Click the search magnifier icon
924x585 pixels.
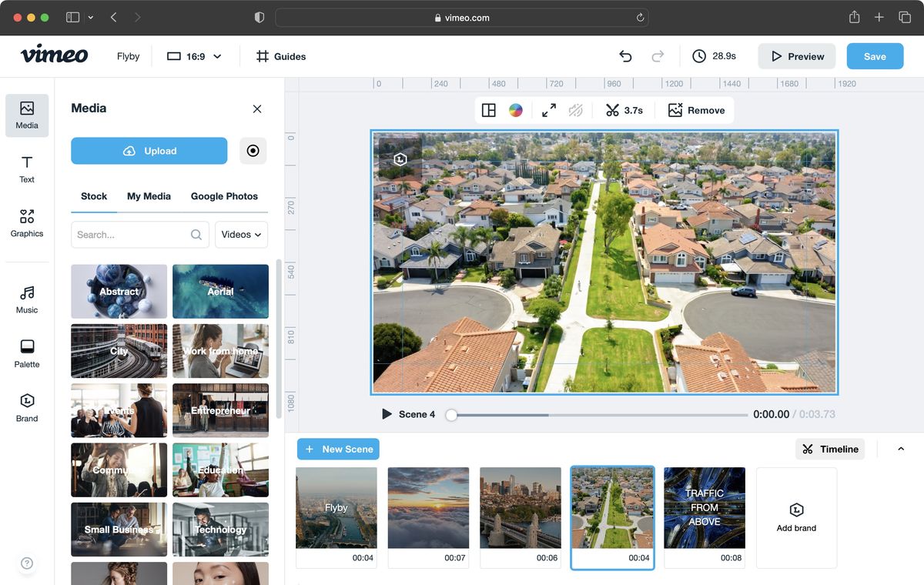tap(196, 235)
